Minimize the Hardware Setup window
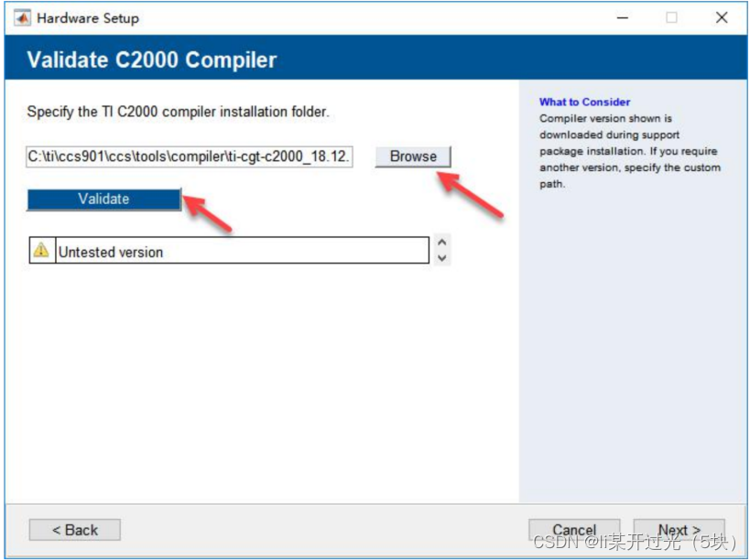 tap(623, 18)
